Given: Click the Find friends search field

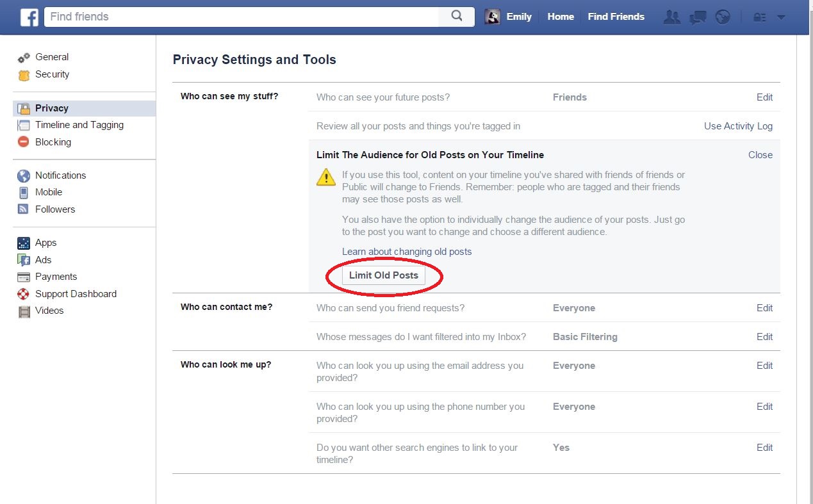Looking at the screenshot, I should click(242, 17).
